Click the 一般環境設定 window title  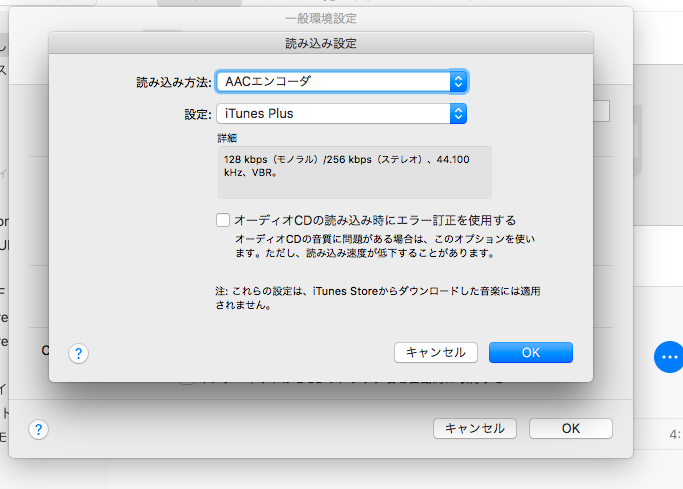pos(321,18)
